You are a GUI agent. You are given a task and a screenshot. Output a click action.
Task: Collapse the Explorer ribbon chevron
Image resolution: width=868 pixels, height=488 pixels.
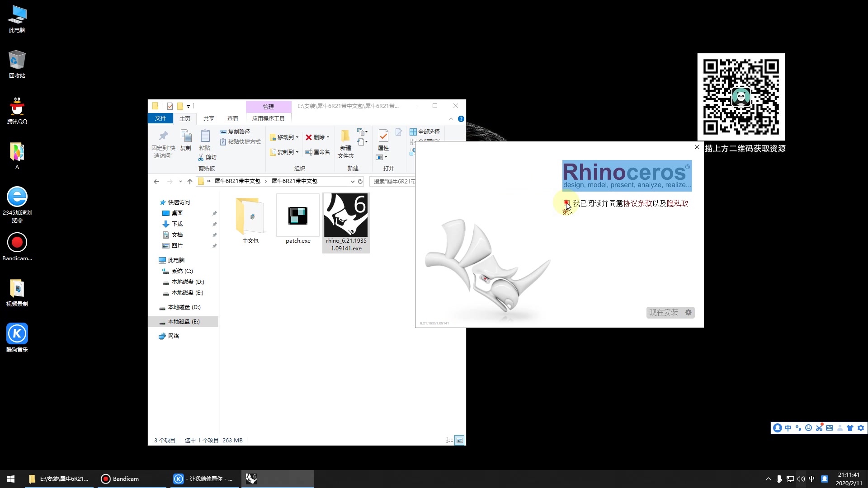[451, 119]
